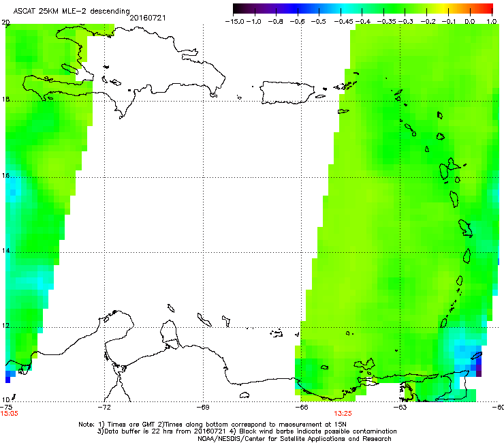
Task: Click the title 'ASCAT 25KM MLE-2 descending'
Action: (x=72, y=11)
